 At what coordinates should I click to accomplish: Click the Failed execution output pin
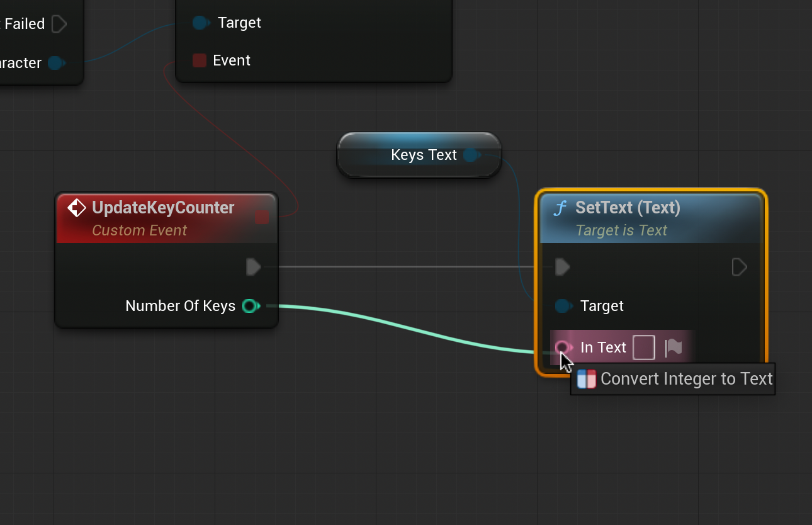[x=59, y=24]
